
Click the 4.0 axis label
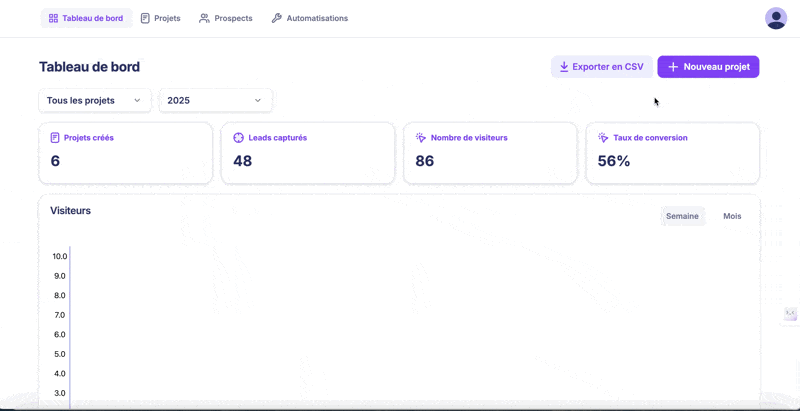(60, 373)
